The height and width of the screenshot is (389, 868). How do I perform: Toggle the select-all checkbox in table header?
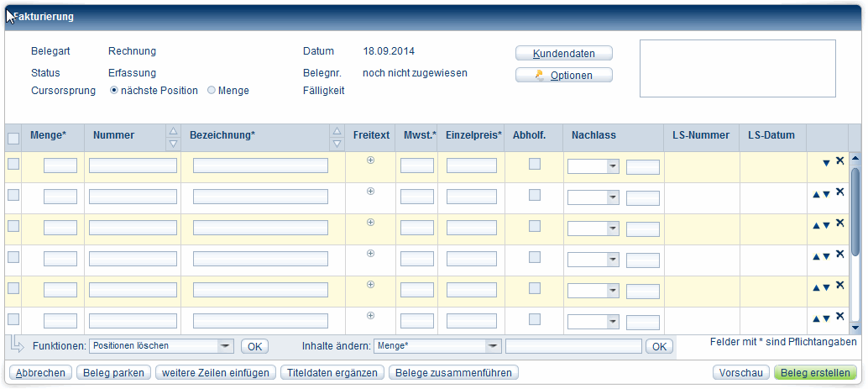(13, 139)
